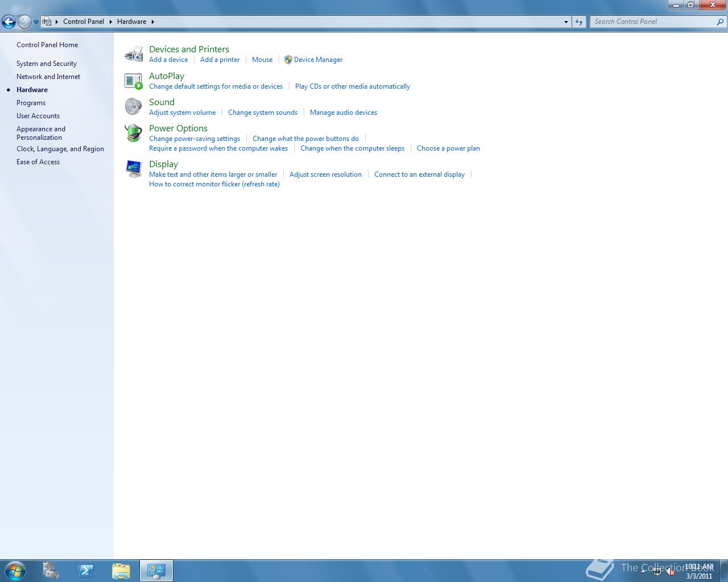Screen dimensions: 728x582
Task: Change default settings for media or devices
Action: [216, 86]
